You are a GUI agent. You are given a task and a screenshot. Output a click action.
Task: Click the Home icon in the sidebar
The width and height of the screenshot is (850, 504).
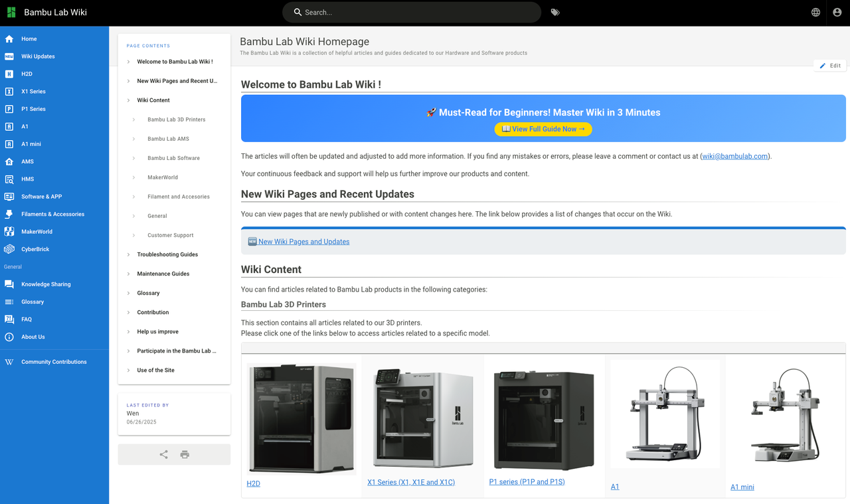pos(9,39)
